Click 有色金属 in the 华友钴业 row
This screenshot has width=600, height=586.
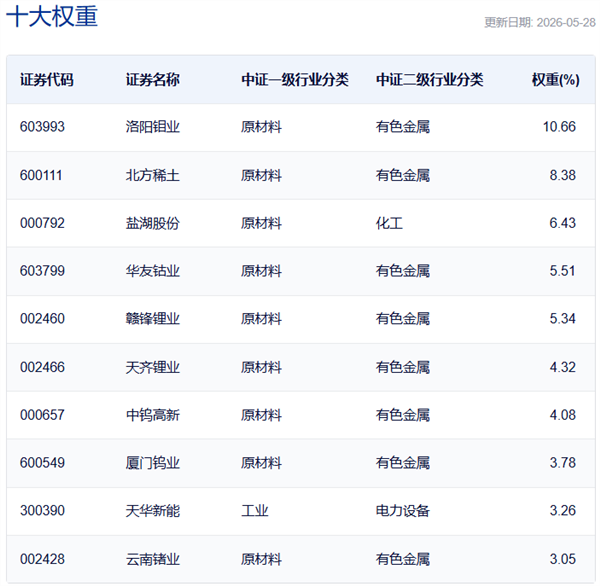(x=403, y=271)
